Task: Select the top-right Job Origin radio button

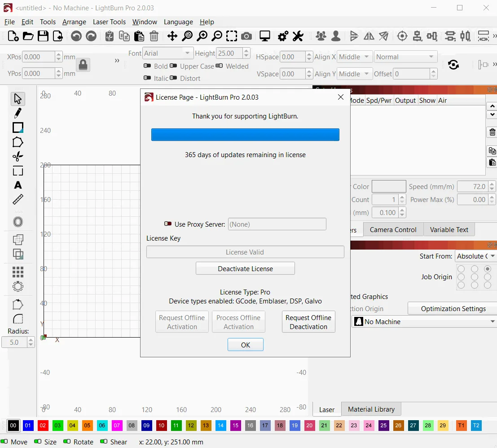Action: point(488,269)
